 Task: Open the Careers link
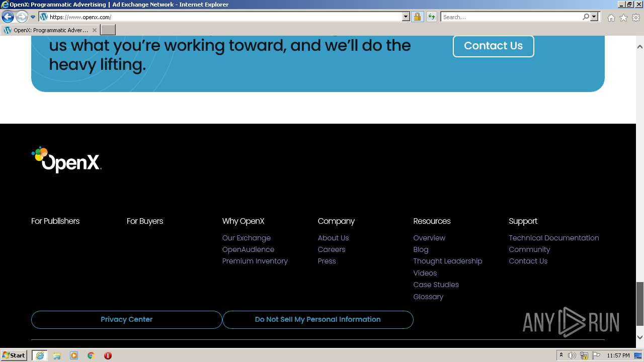tap(332, 249)
